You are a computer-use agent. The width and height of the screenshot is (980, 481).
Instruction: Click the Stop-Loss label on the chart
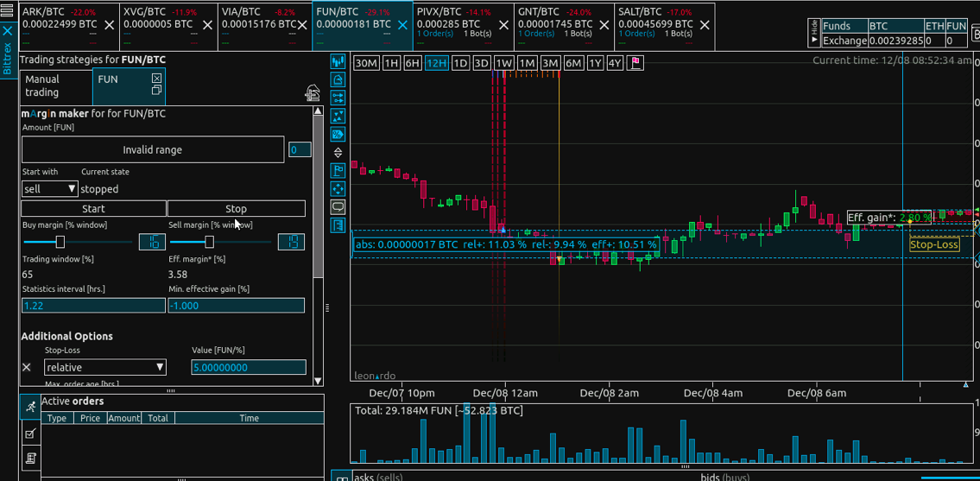point(933,244)
